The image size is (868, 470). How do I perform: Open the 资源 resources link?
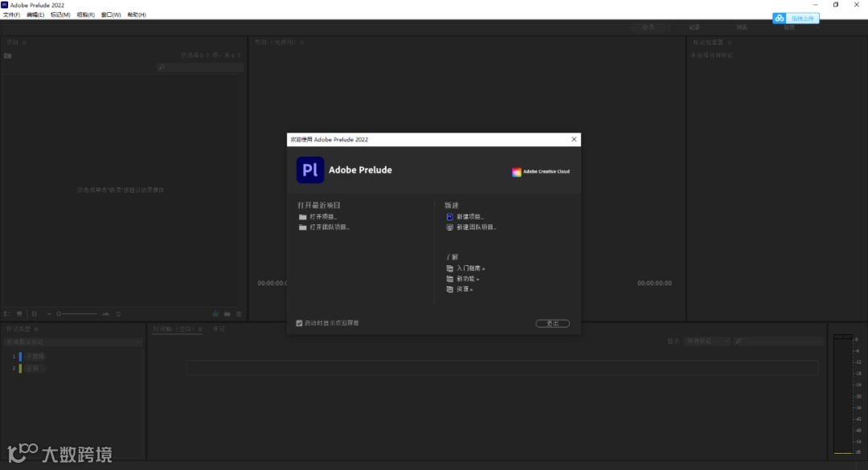point(465,289)
